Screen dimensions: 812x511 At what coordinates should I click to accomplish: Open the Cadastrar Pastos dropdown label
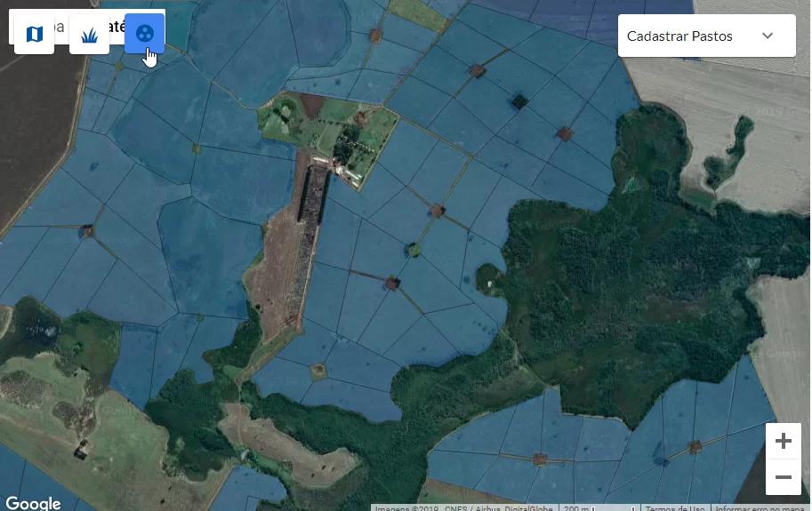point(679,36)
